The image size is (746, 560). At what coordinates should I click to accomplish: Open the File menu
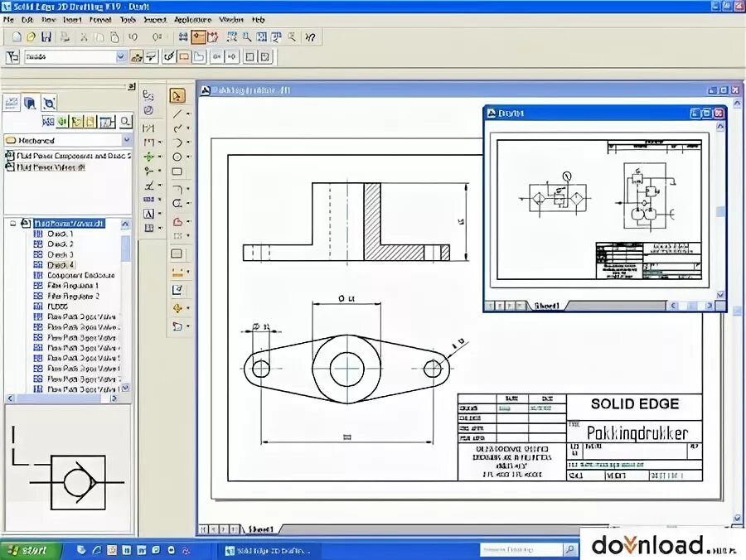[8, 20]
